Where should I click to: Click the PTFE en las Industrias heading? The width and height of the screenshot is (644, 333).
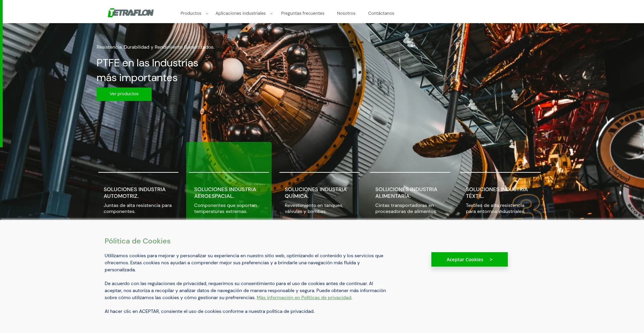[x=147, y=70]
